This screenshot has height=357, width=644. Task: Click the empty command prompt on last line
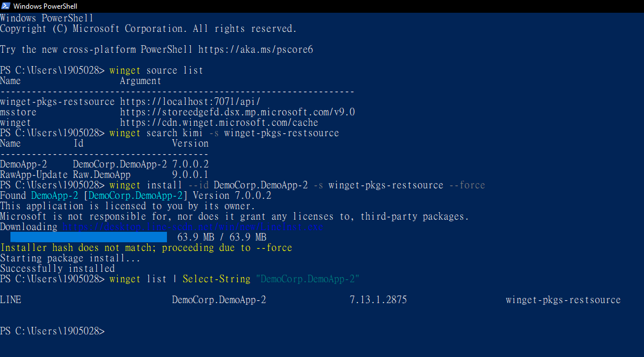click(x=53, y=331)
